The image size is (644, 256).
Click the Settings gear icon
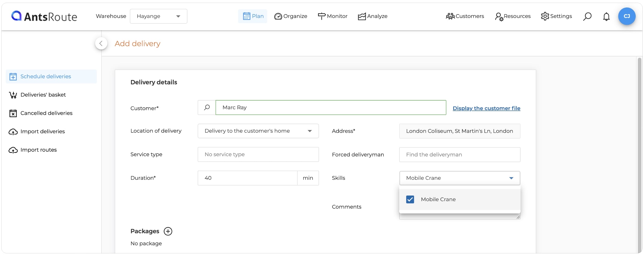[x=545, y=16]
